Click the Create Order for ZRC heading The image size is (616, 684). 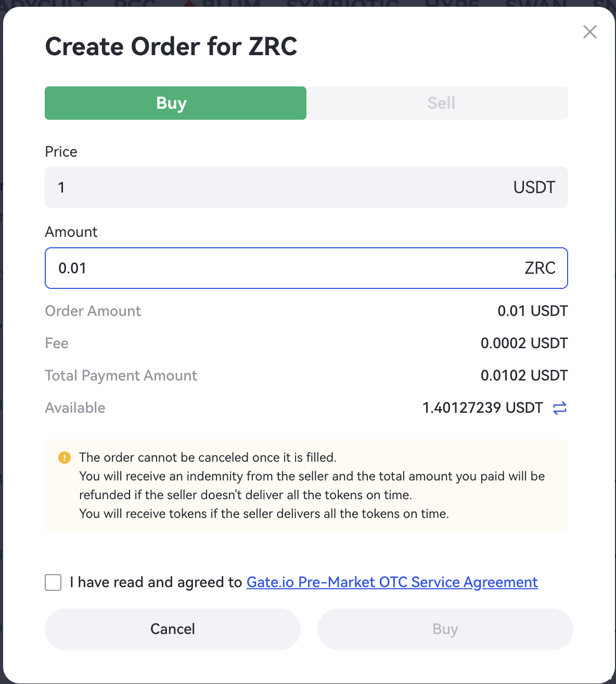[x=171, y=46]
